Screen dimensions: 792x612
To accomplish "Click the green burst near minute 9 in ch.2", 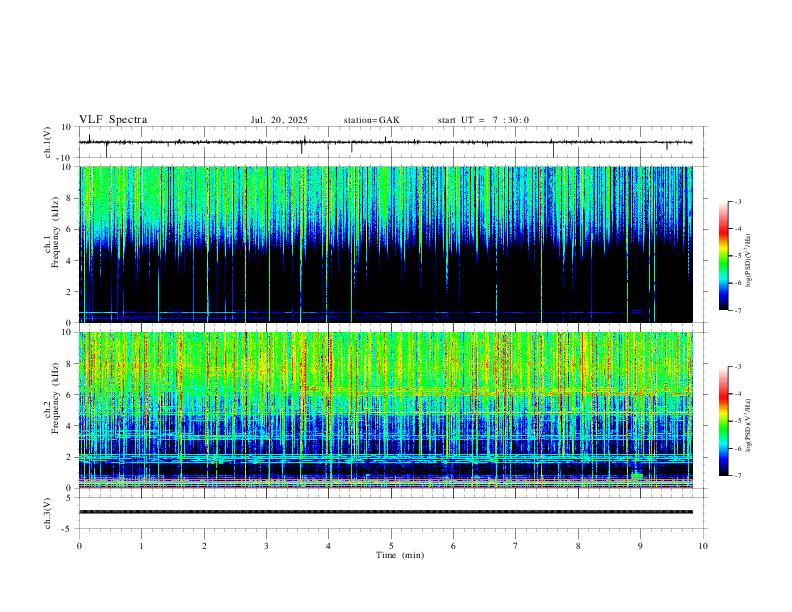I will [637, 476].
